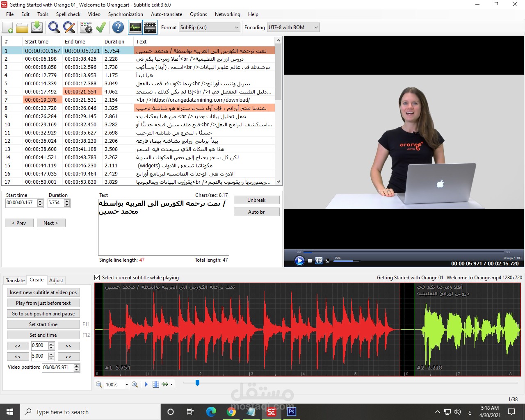Screen dimensions: 525x420
Task: Uncheck Select current subtitle while playing
Action: [x=97, y=277]
